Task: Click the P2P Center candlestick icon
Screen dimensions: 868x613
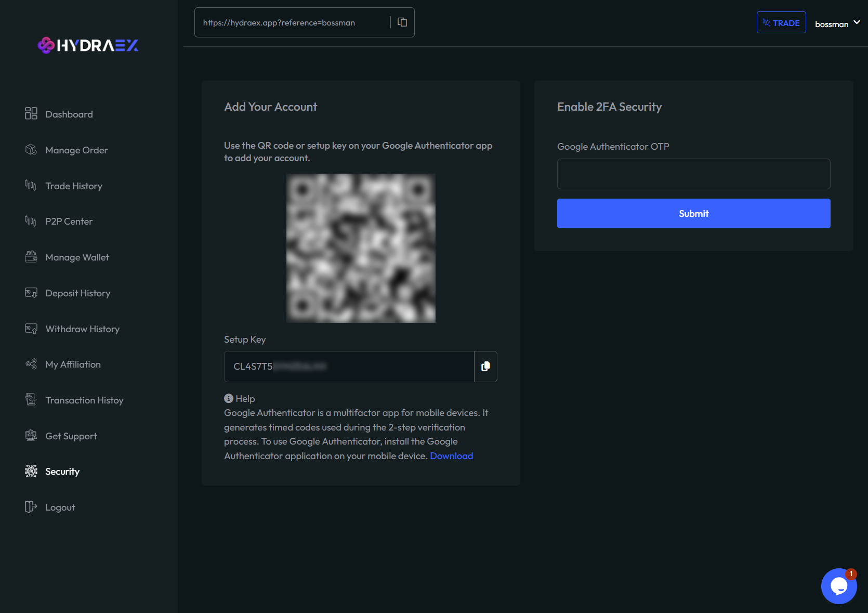Action: click(x=31, y=221)
